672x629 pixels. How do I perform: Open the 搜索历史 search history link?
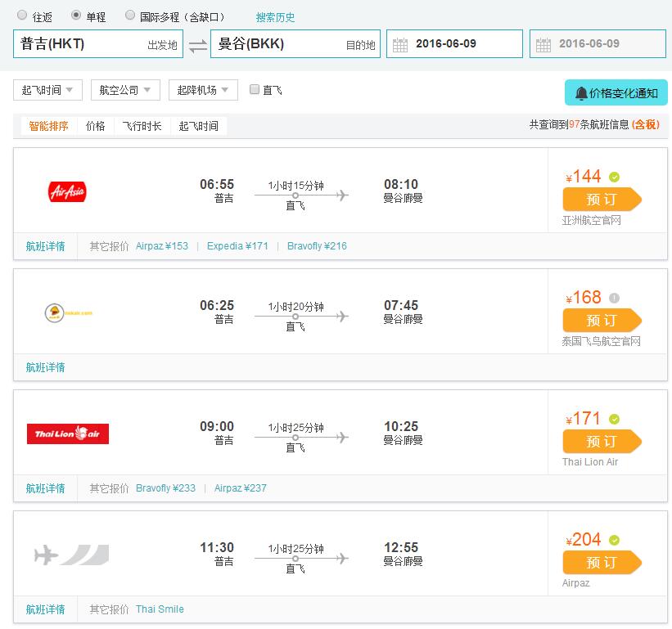(275, 17)
